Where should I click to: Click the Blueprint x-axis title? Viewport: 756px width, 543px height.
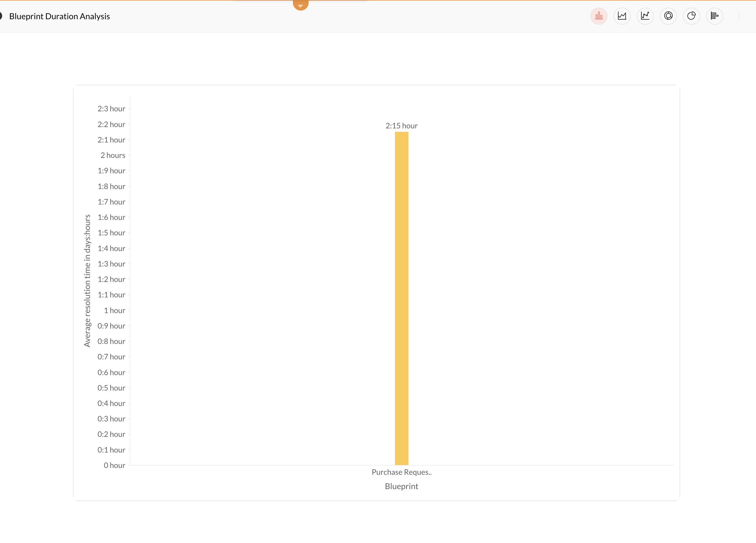coord(401,486)
